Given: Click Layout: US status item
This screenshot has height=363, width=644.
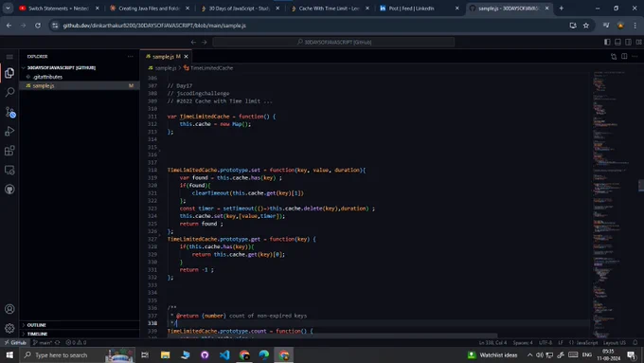Looking at the screenshot, I should click(615, 342).
